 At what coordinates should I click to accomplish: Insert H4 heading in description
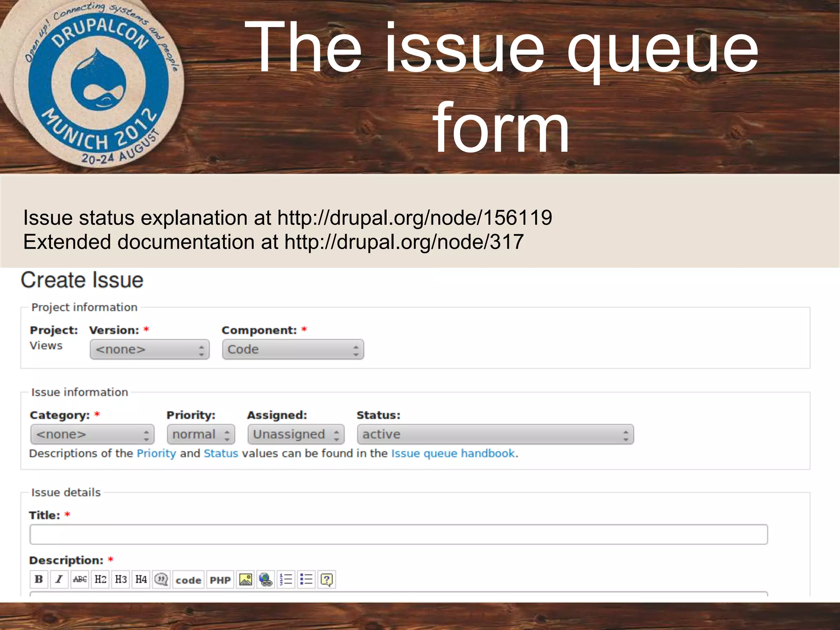pyautogui.click(x=141, y=579)
